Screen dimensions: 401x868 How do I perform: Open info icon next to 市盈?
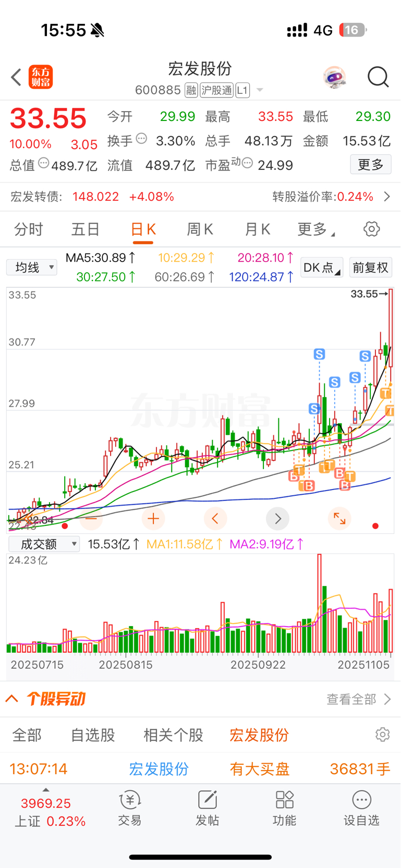coord(248,164)
